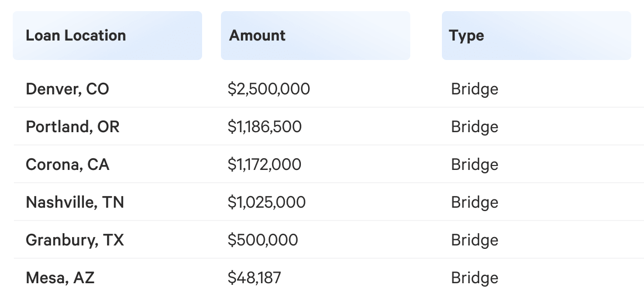Click Bridge type in Denver row
The height and width of the screenshot is (296, 644).
pyautogui.click(x=475, y=89)
